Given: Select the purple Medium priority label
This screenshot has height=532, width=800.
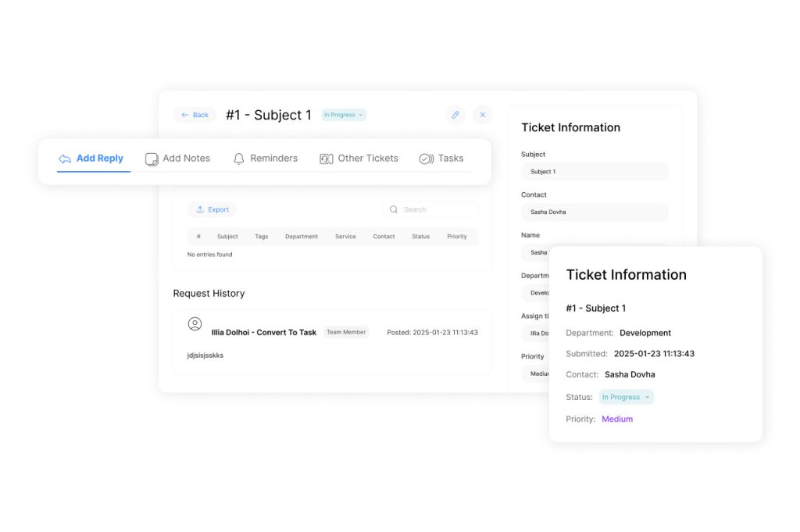Looking at the screenshot, I should point(617,419).
